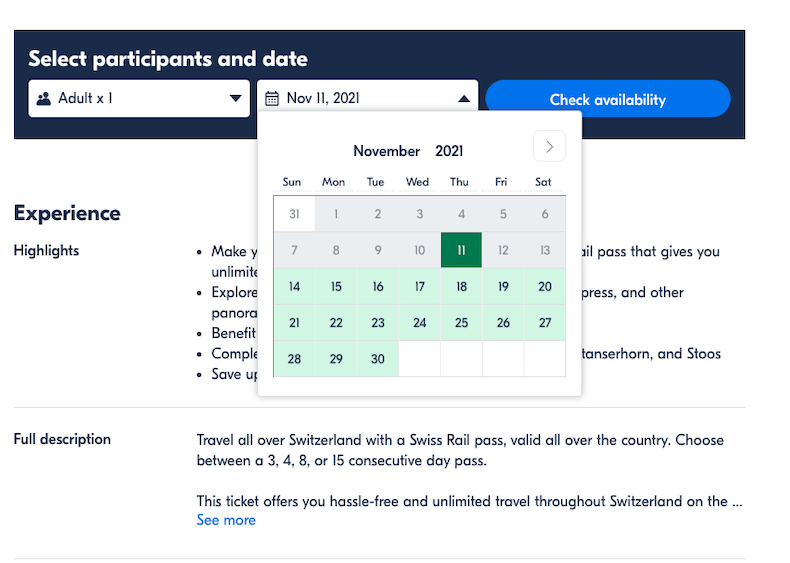Choose November 27 on the calendar
Viewport: 790px width, 563px height.
pos(544,322)
